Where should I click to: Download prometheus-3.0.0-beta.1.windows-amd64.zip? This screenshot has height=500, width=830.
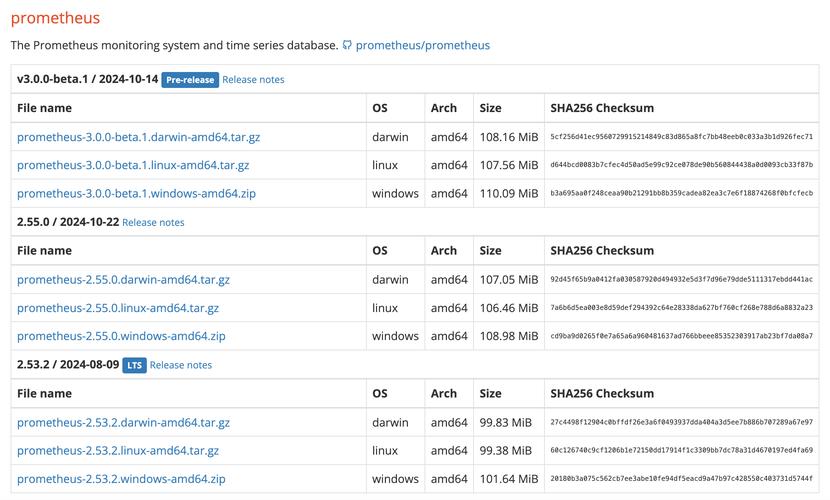pos(136,193)
